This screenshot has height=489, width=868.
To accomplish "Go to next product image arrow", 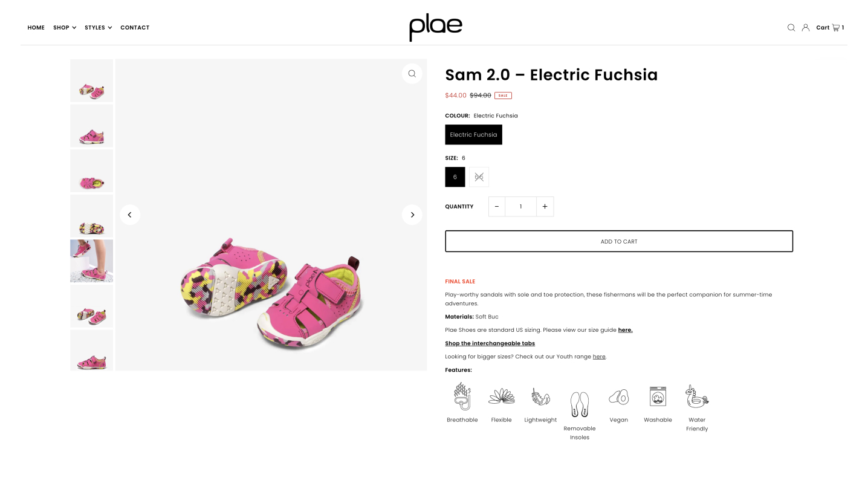I will (412, 215).
